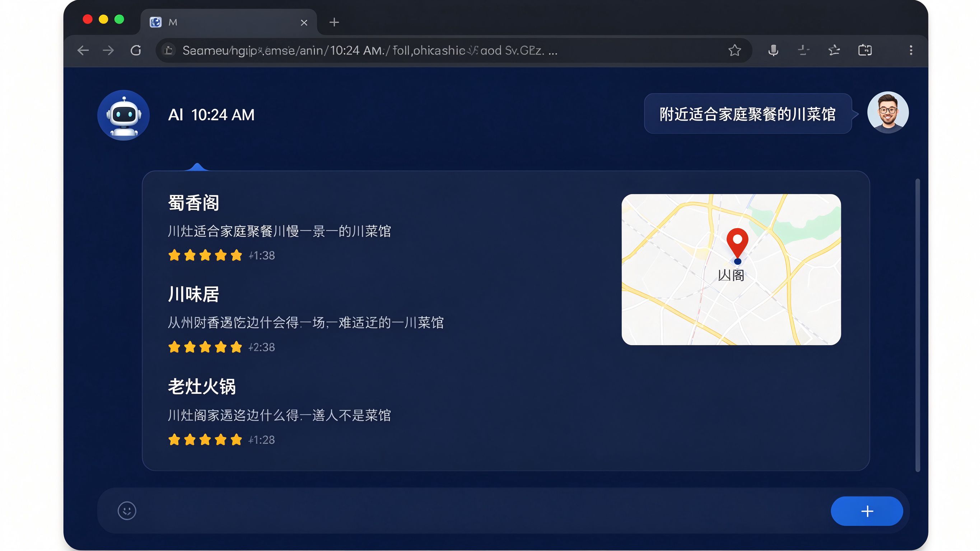Image resolution: width=980 pixels, height=551 pixels.
Task: Click the blue plus send button
Action: click(867, 511)
